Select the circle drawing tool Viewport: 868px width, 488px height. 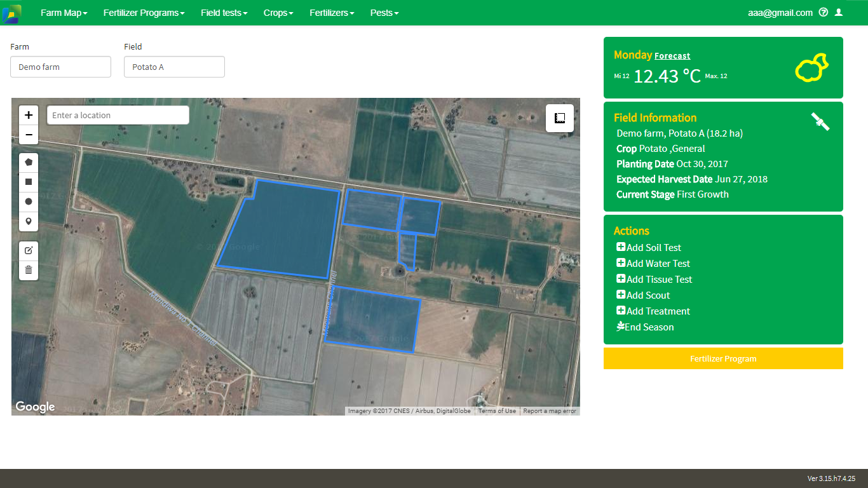tap(29, 201)
